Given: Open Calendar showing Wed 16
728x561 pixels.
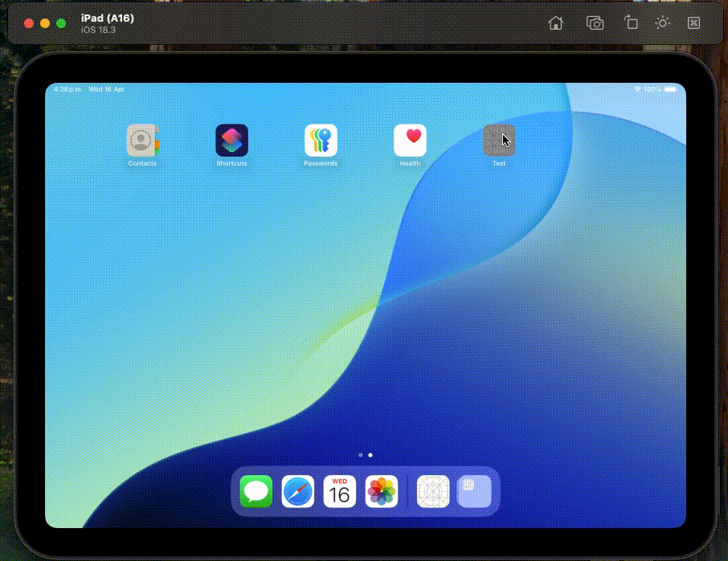Looking at the screenshot, I should [340, 491].
